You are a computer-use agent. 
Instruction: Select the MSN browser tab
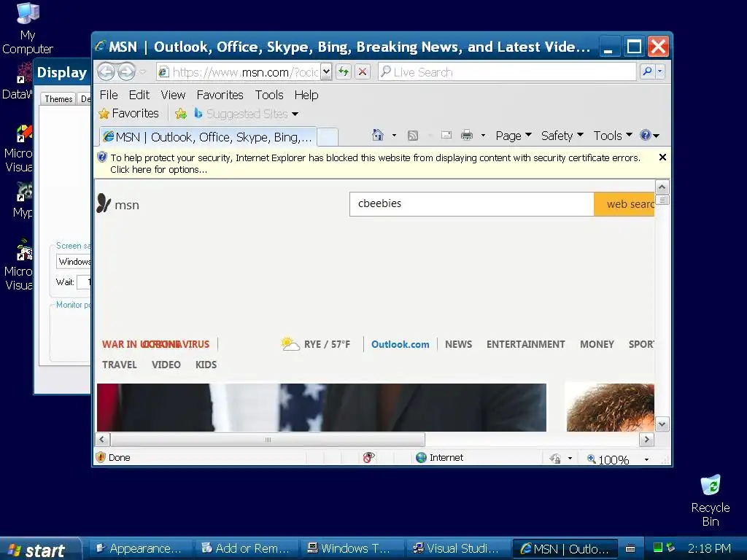click(208, 136)
